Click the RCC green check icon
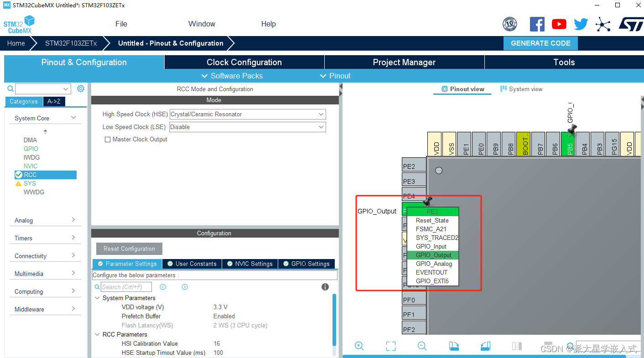 coord(18,175)
